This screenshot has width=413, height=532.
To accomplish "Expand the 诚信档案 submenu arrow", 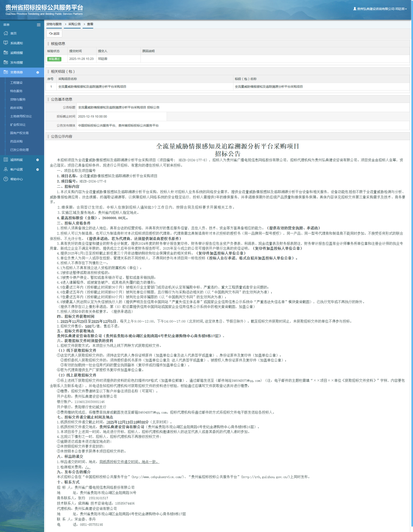I will pos(38,160).
